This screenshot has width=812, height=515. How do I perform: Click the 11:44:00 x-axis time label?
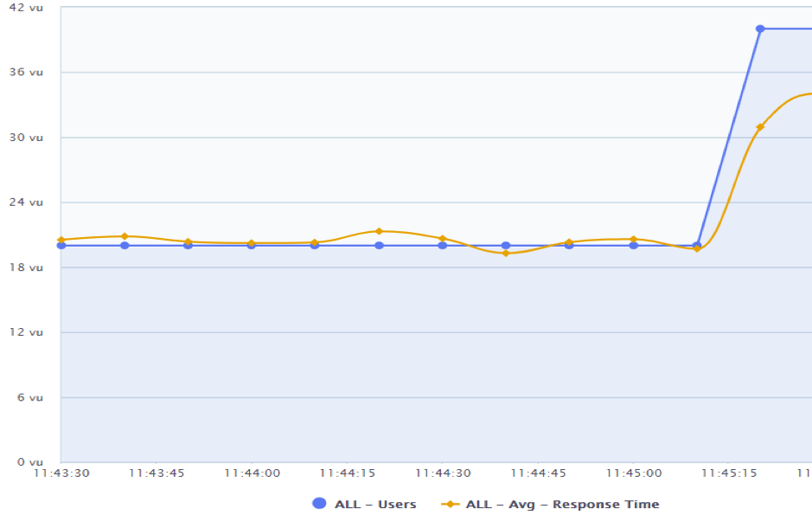(x=252, y=473)
